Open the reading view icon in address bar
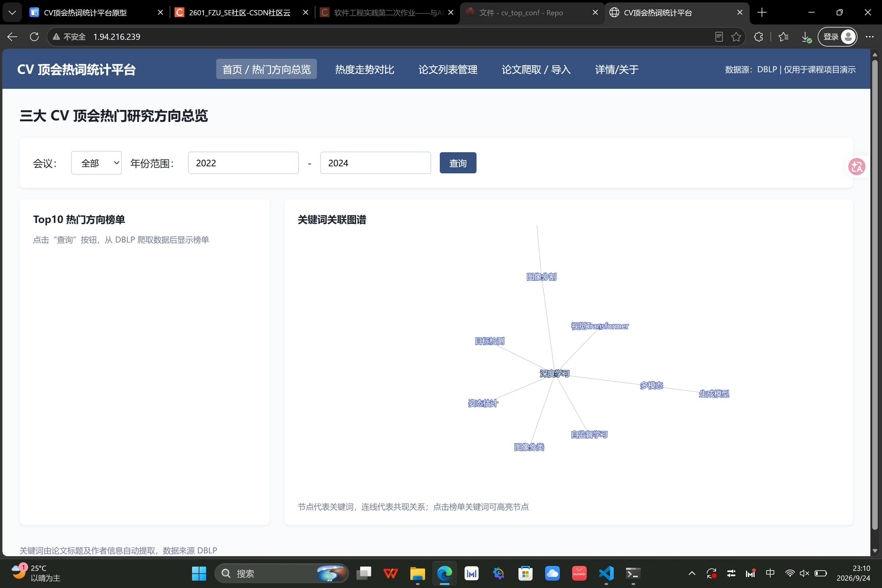The height and width of the screenshot is (588, 882). pyautogui.click(x=718, y=37)
